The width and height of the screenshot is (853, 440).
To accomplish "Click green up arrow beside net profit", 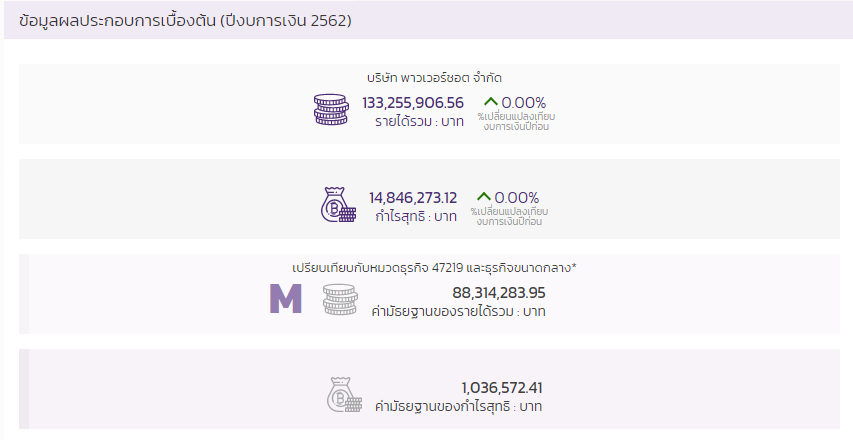I will pos(484,197).
